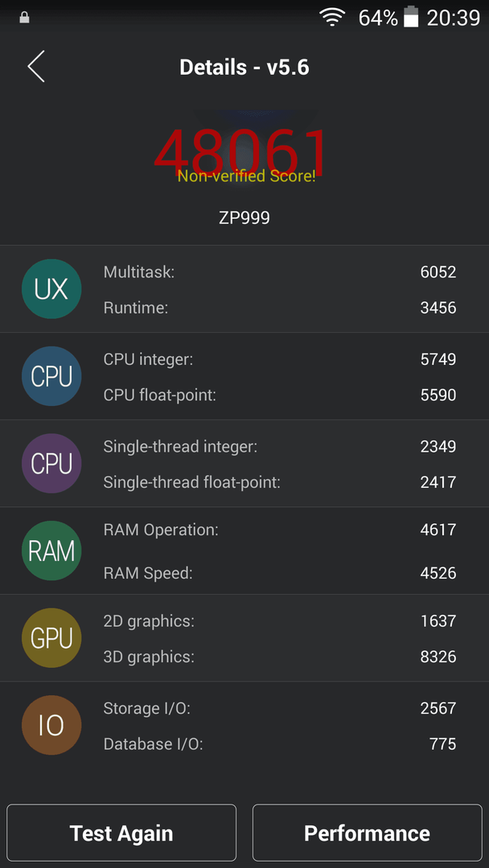Tap the Database I/O result row
Viewport: 489px width, 868px height.
pyautogui.click(x=280, y=744)
